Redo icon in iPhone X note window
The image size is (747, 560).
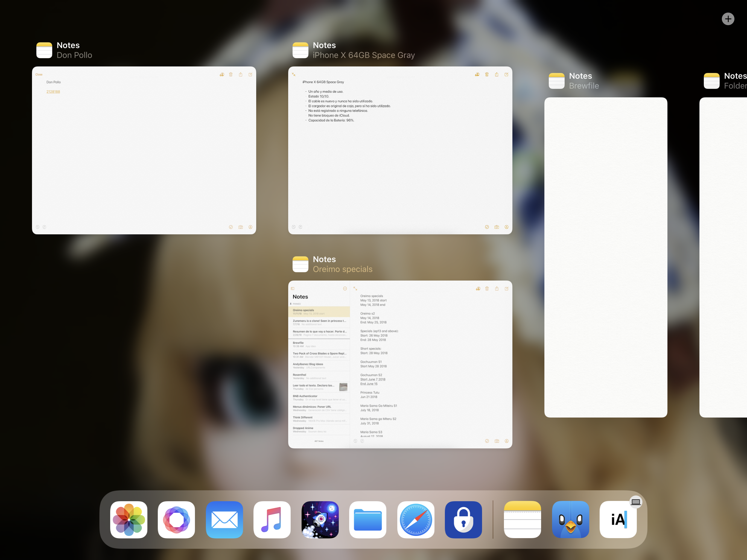pyautogui.click(x=300, y=227)
